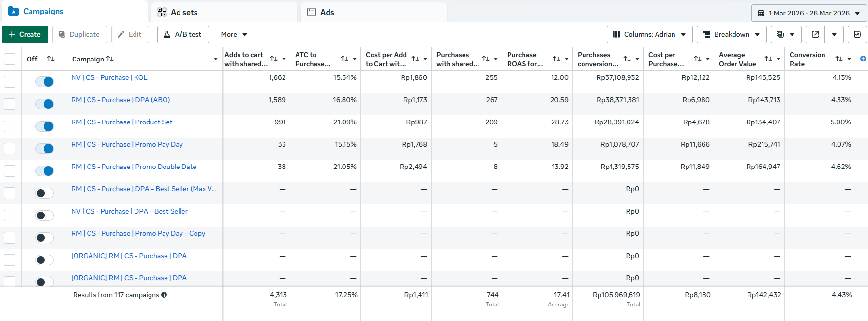Switch to the Ads tab
The height and width of the screenshot is (321, 868).
374,12
